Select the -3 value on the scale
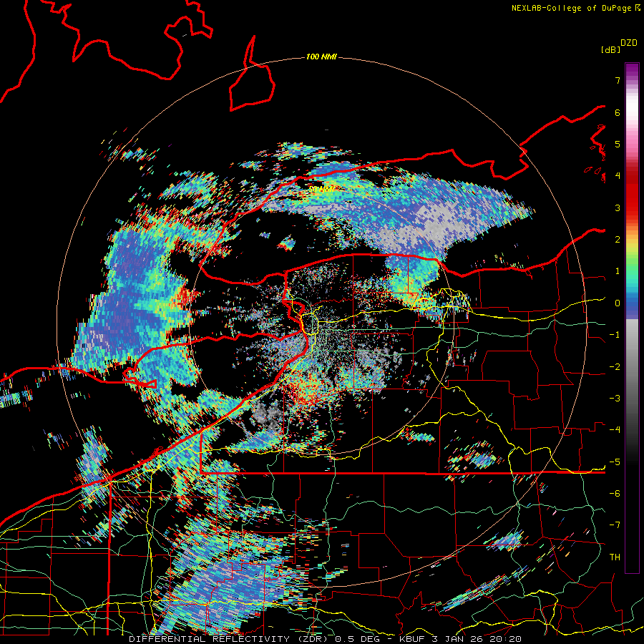644x644 pixels. click(x=615, y=399)
